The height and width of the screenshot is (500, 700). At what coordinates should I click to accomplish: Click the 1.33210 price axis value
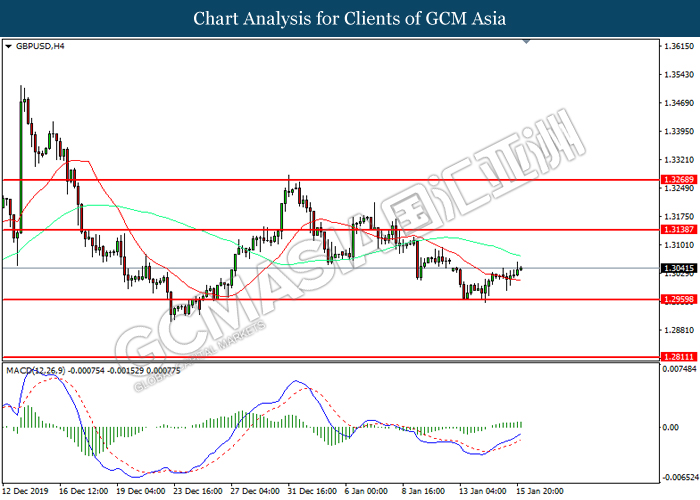point(679,160)
